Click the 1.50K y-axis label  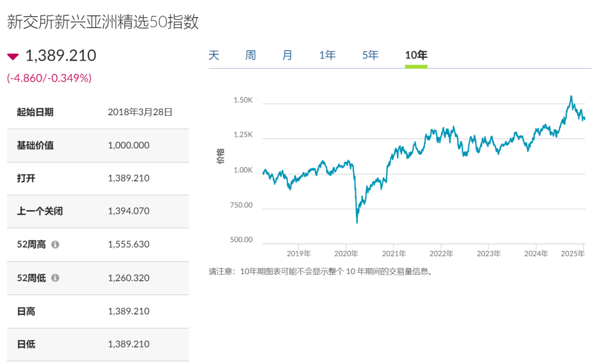point(243,100)
